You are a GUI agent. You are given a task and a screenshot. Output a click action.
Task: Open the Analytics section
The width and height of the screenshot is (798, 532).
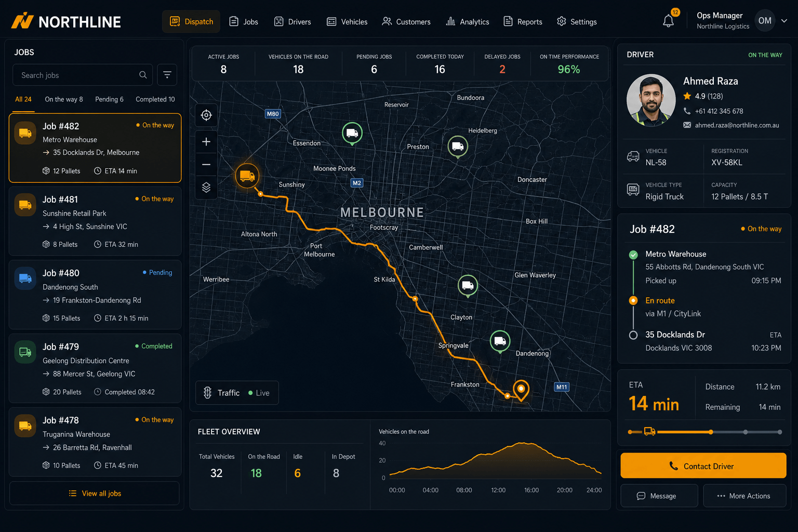pyautogui.click(x=468, y=21)
